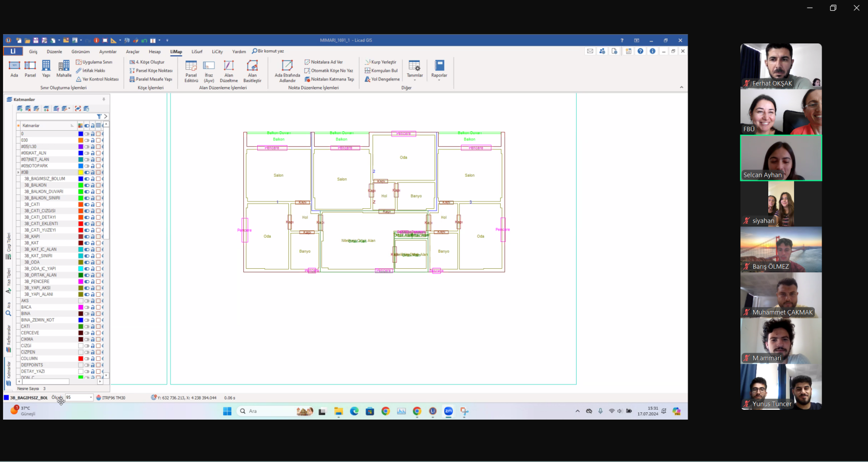Image resolution: width=868 pixels, height=462 pixels.
Task: Click the undo arrow in quick access toolbar
Action: (144, 40)
